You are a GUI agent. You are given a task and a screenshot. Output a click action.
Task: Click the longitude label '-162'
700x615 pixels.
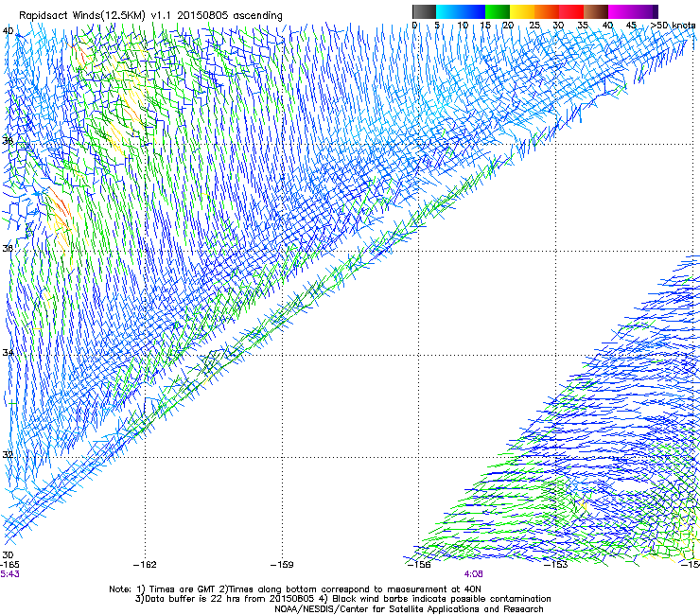(x=145, y=565)
